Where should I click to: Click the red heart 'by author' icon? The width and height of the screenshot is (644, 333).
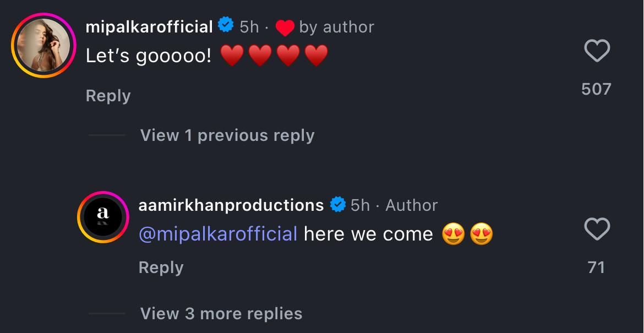pos(285,27)
